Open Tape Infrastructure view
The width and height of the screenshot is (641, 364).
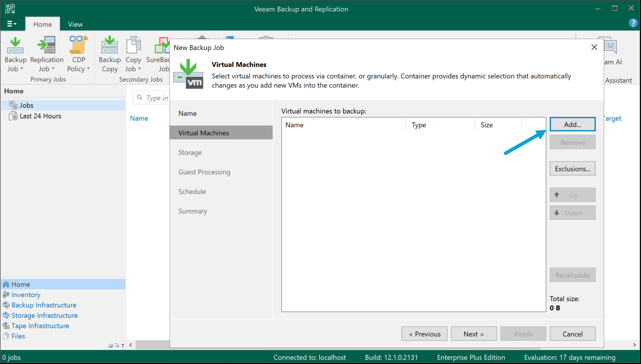coord(40,325)
